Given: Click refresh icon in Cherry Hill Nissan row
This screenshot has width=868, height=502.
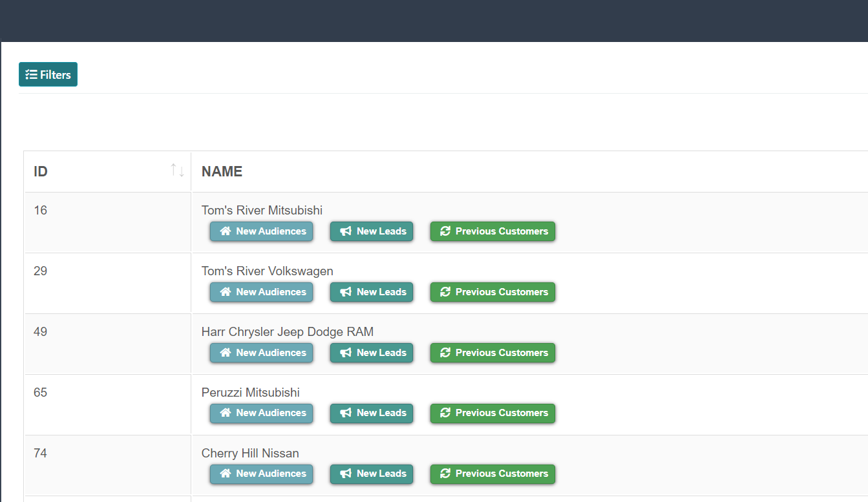Looking at the screenshot, I should [x=445, y=474].
